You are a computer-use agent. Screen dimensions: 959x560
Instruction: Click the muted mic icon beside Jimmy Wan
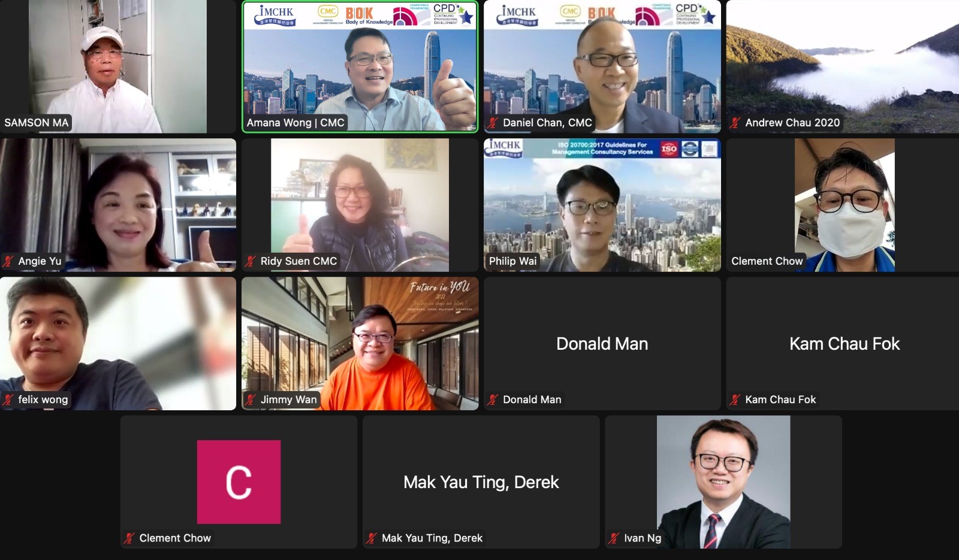[251, 399]
